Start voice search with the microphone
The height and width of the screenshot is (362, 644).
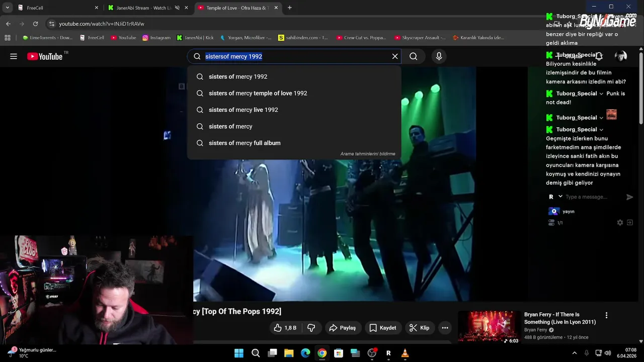(439, 56)
